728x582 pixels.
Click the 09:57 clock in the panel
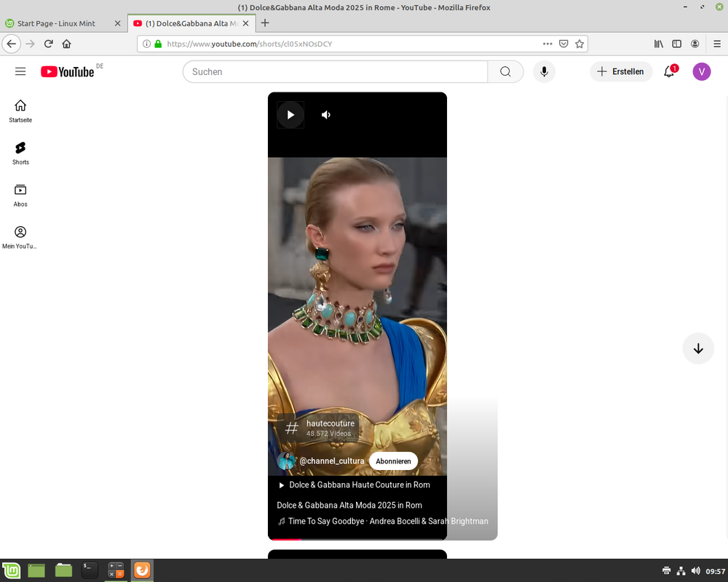tap(715, 571)
